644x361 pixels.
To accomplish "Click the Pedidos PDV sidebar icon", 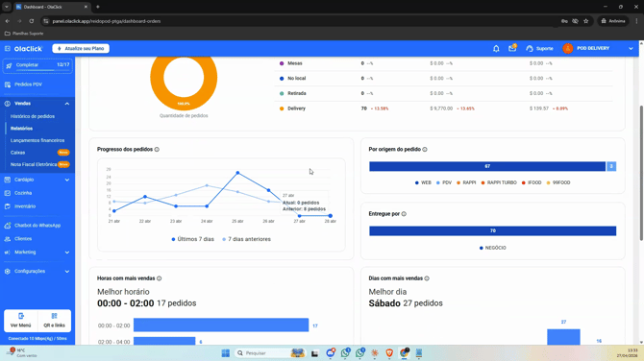I will (8, 84).
